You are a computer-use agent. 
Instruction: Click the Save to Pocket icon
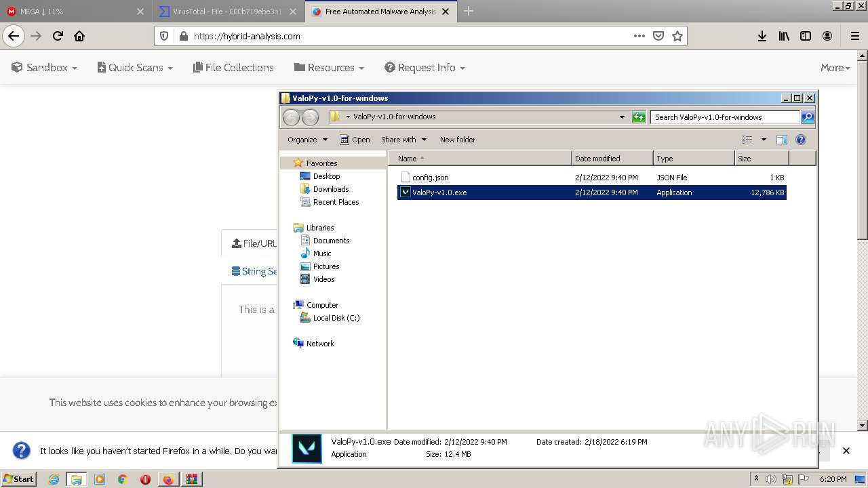[658, 37]
